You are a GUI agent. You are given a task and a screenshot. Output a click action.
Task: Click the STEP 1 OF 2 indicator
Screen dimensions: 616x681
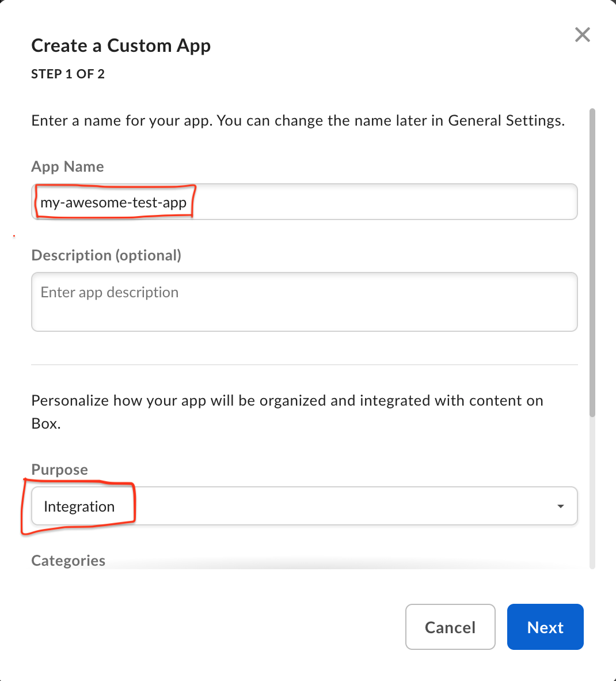pyautogui.click(x=67, y=74)
